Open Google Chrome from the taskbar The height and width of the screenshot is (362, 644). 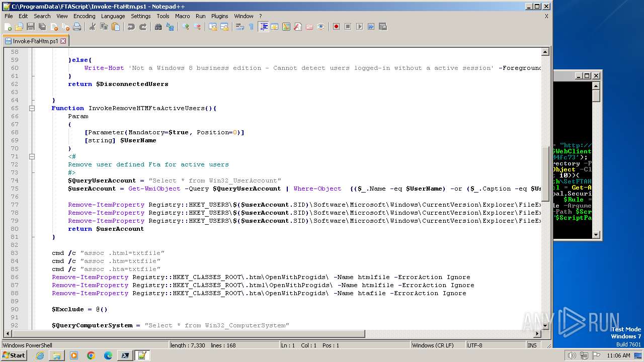pyautogui.click(x=91, y=355)
